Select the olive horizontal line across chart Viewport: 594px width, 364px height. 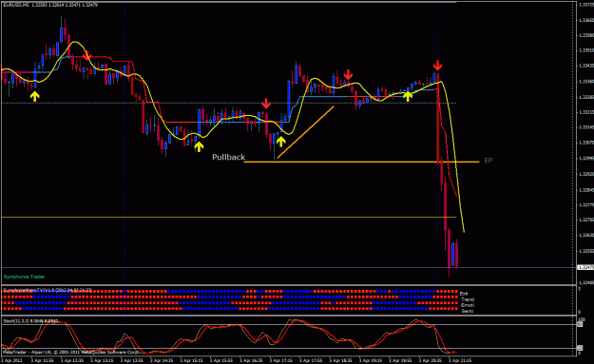229,218
